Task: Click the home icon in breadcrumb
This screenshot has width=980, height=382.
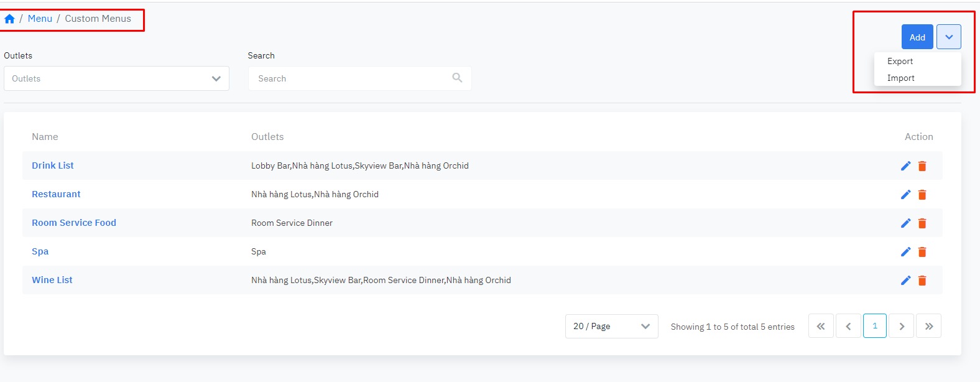Action: 9,19
